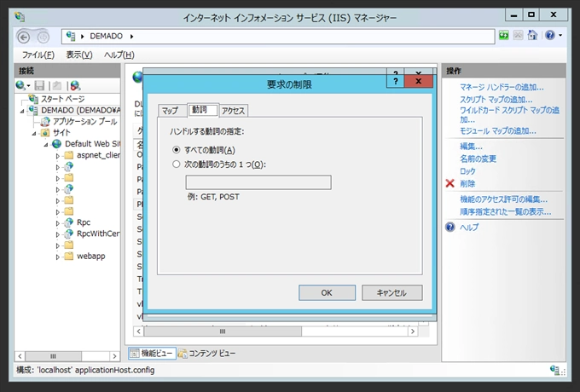Expand the Rpc node
The width and height of the screenshot is (580, 392).
coord(58,223)
